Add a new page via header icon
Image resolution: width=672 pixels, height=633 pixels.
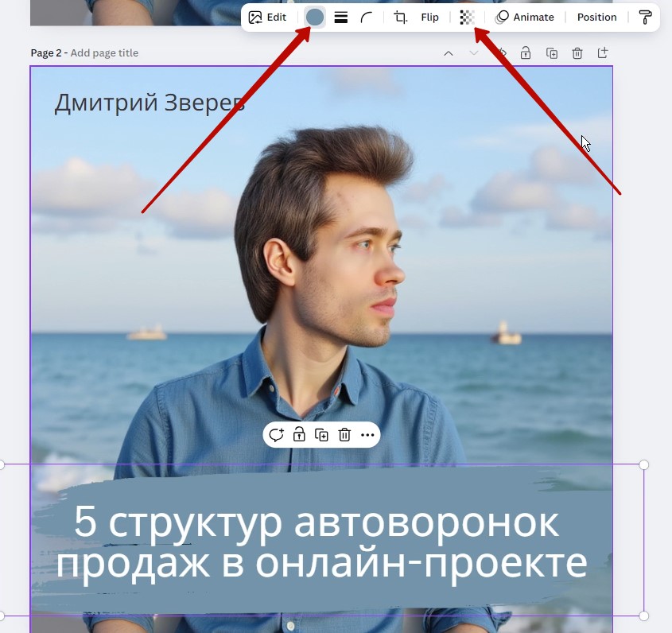click(603, 53)
